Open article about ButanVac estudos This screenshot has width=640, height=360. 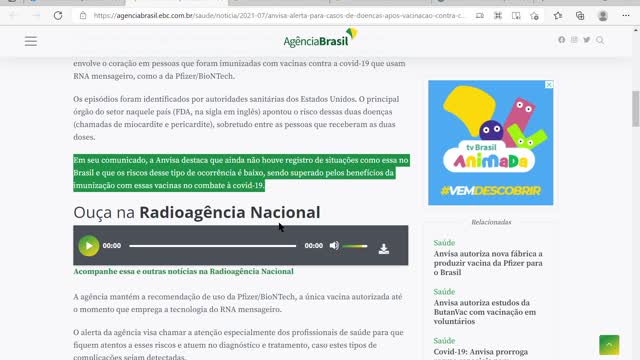[485, 312]
